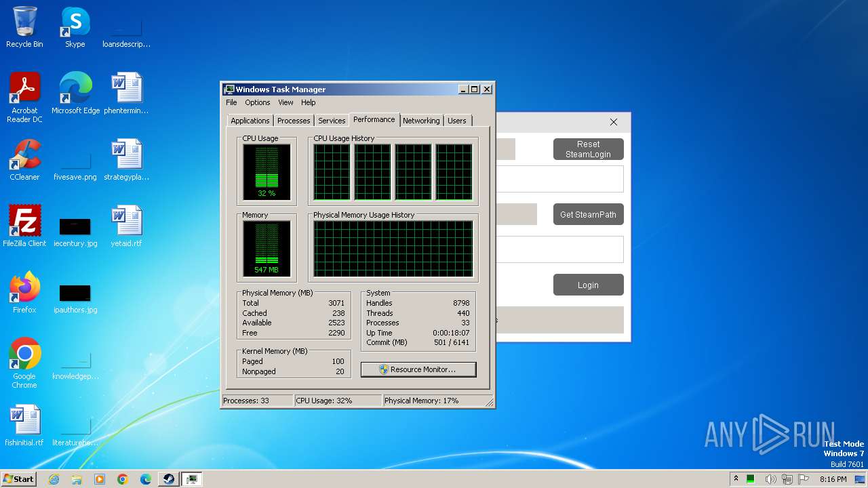Switch to Steam taskbar button
Viewport: 868px width, 488px height.
(169, 479)
